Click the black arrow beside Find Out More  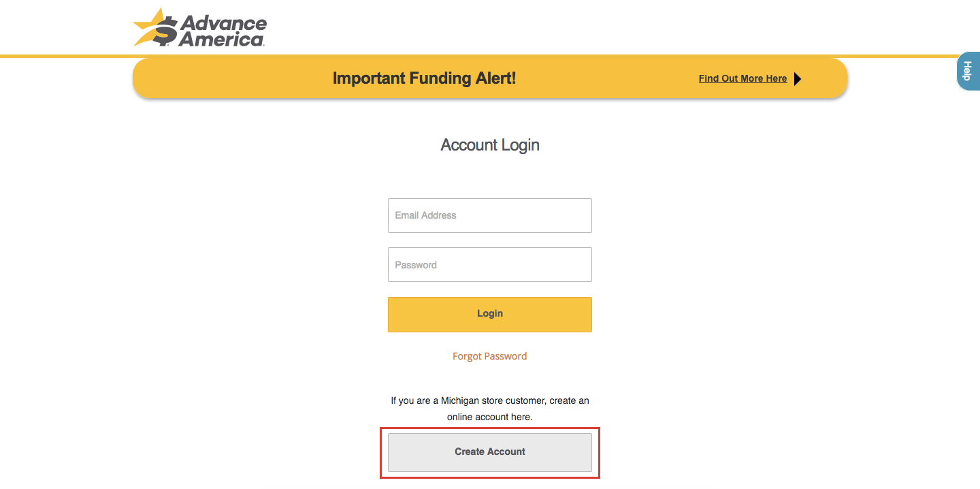(x=798, y=79)
